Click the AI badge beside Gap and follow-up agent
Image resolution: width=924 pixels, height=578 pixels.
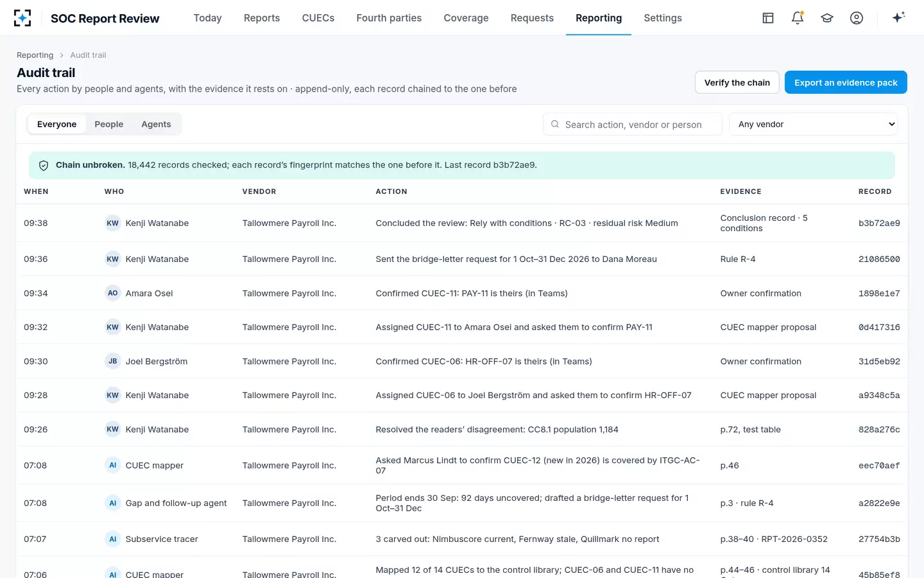113,503
